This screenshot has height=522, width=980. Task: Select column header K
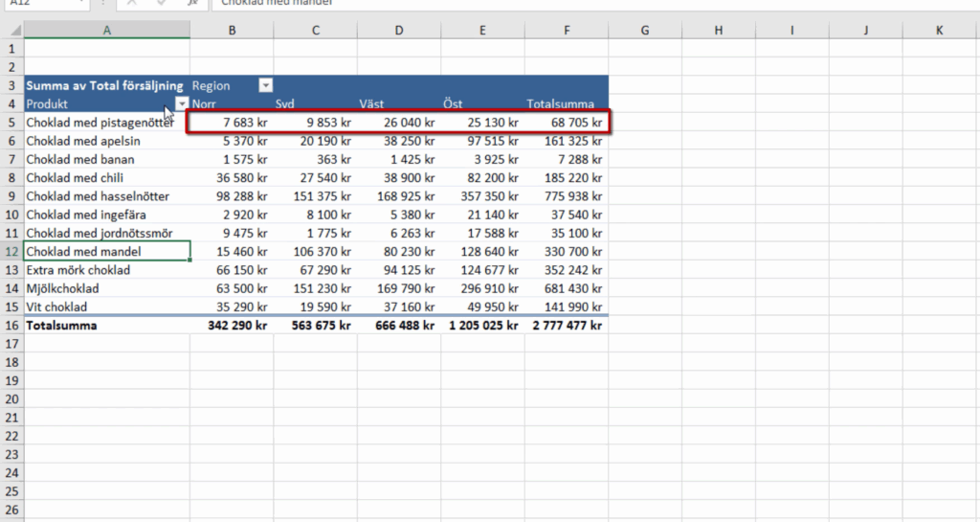(939, 31)
